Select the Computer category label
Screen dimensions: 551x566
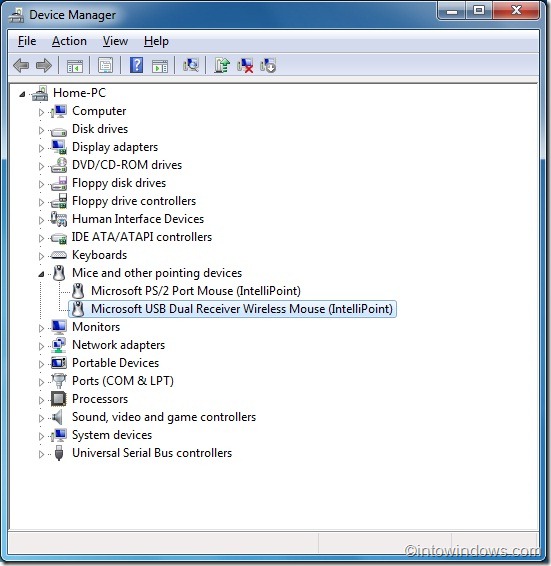[x=99, y=111]
